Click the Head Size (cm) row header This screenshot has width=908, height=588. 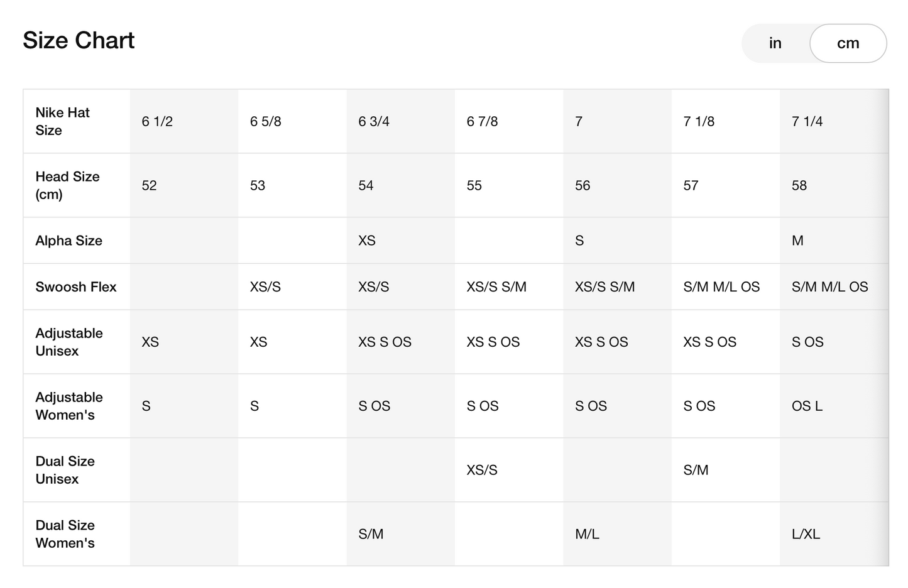(x=67, y=185)
